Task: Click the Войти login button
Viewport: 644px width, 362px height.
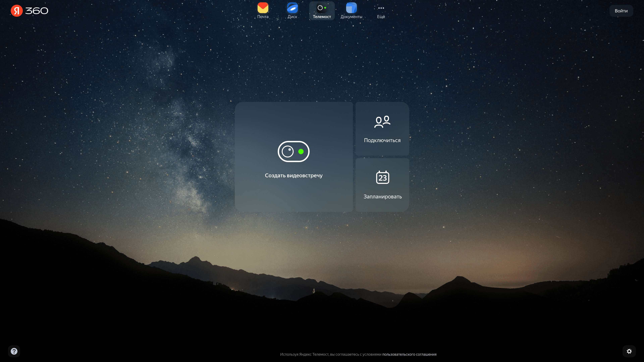Action: click(621, 11)
